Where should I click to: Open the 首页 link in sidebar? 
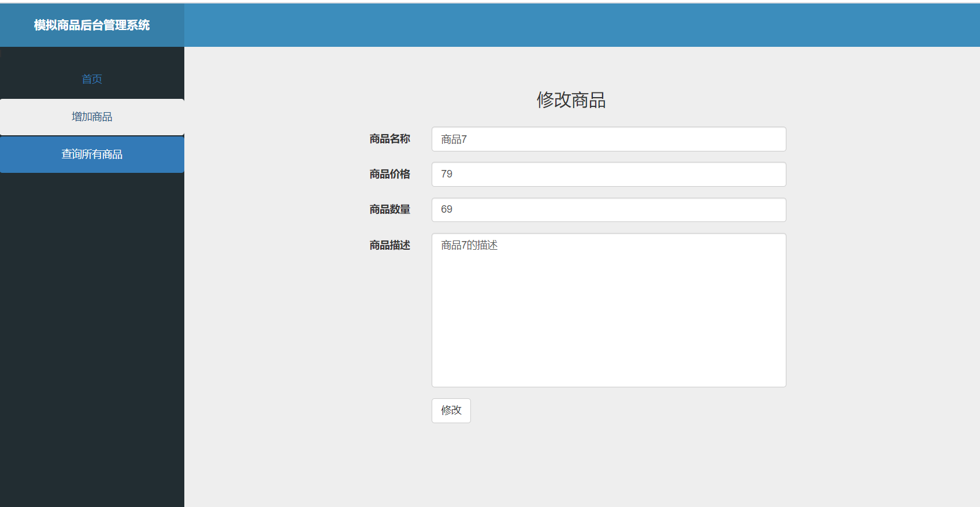pyautogui.click(x=92, y=79)
